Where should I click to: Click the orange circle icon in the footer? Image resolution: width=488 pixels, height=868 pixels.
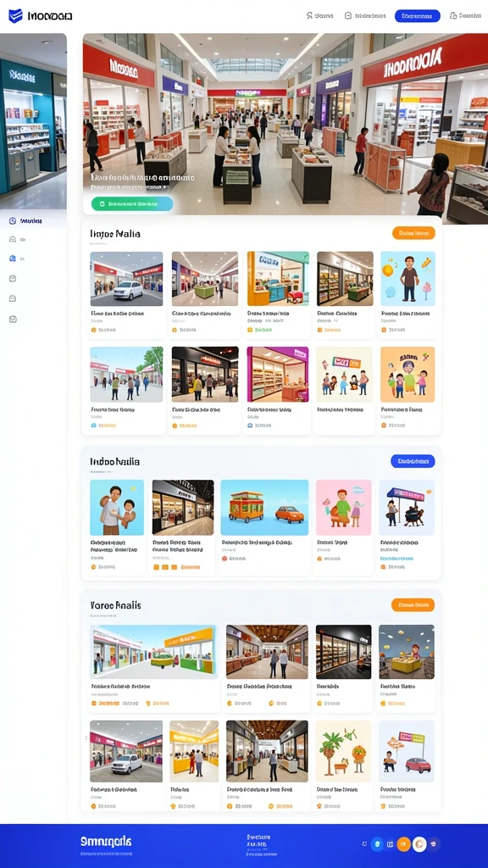404,843
